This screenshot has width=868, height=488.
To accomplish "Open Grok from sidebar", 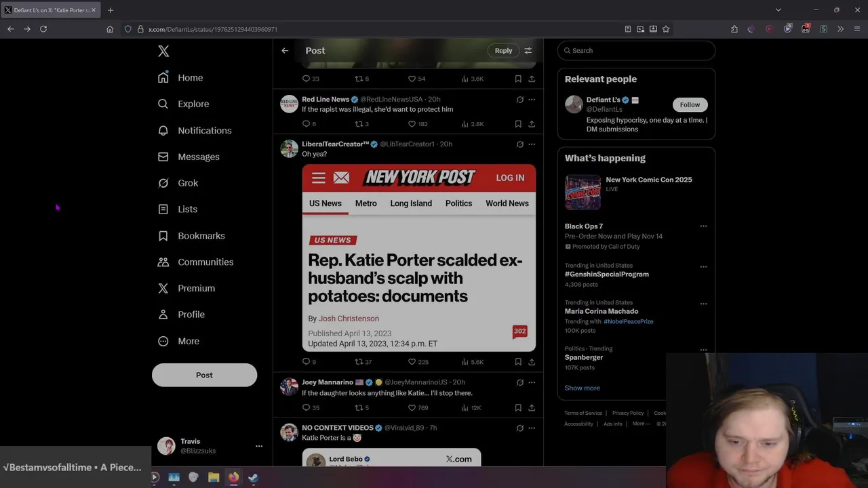I will [x=178, y=183].
